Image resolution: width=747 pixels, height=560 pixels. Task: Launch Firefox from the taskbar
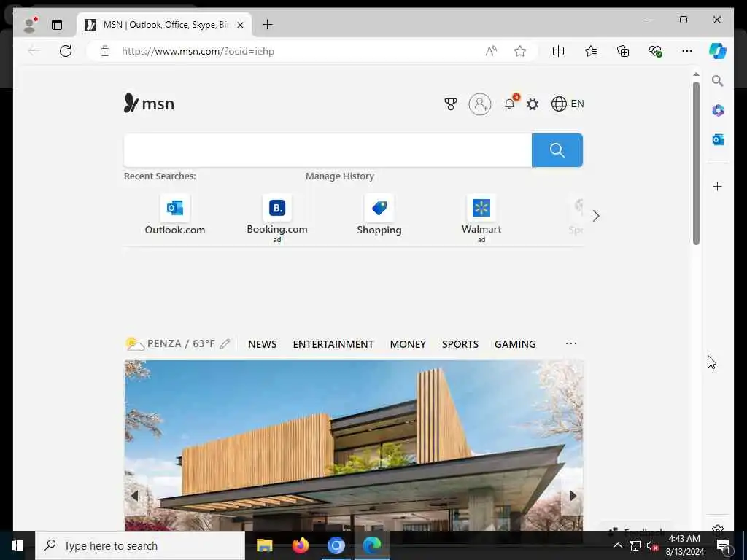(300, 545)
